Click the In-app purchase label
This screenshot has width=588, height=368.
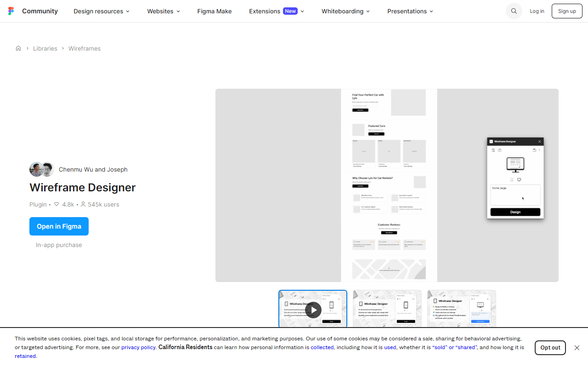[x=59, y=245]
